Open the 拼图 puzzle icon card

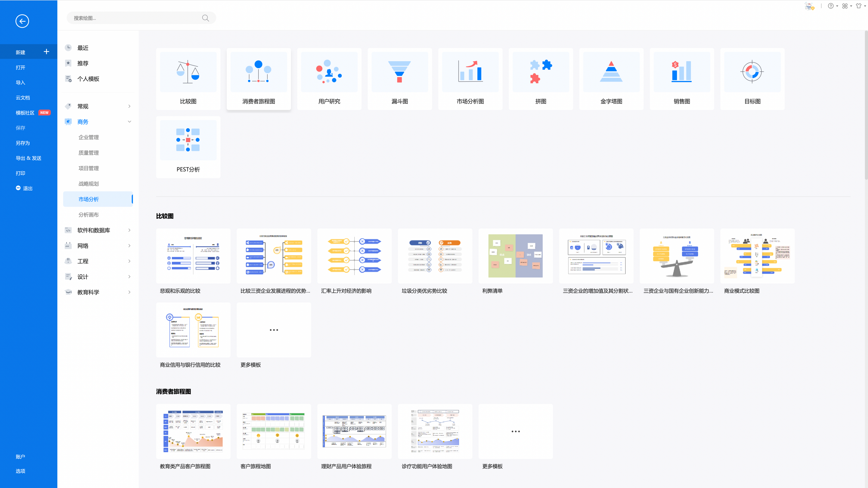click(541, 79)
